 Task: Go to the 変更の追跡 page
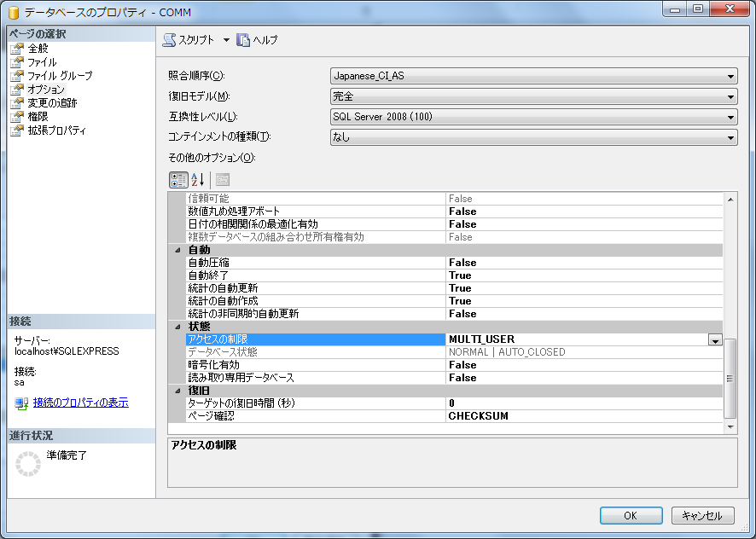coord(52,103)
